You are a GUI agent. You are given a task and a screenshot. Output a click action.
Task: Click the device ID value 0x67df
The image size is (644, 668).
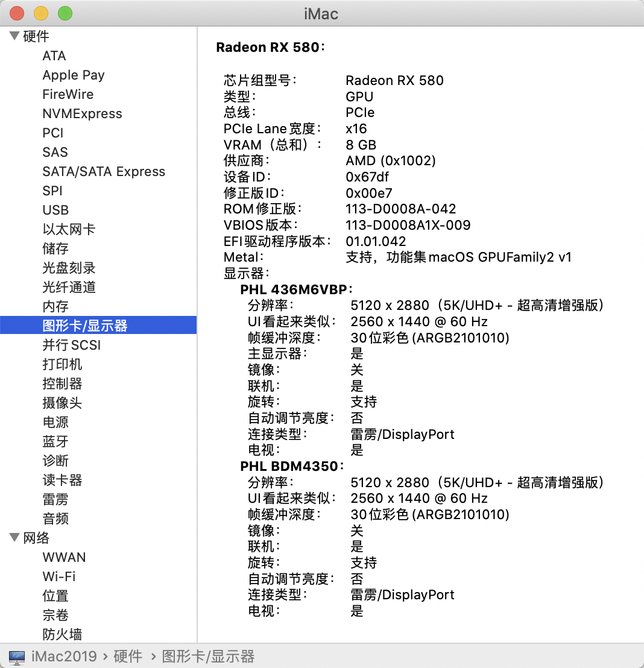point(367,177)
